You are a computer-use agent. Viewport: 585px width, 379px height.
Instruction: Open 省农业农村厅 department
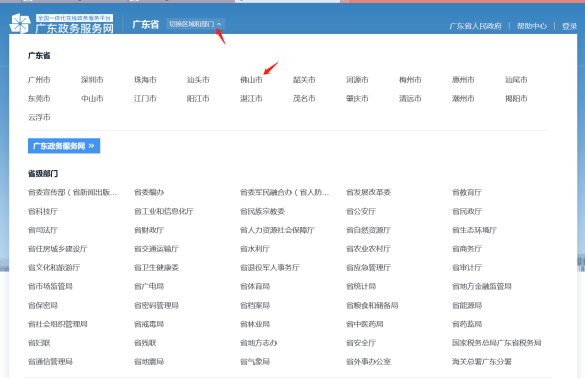(368, 249)
